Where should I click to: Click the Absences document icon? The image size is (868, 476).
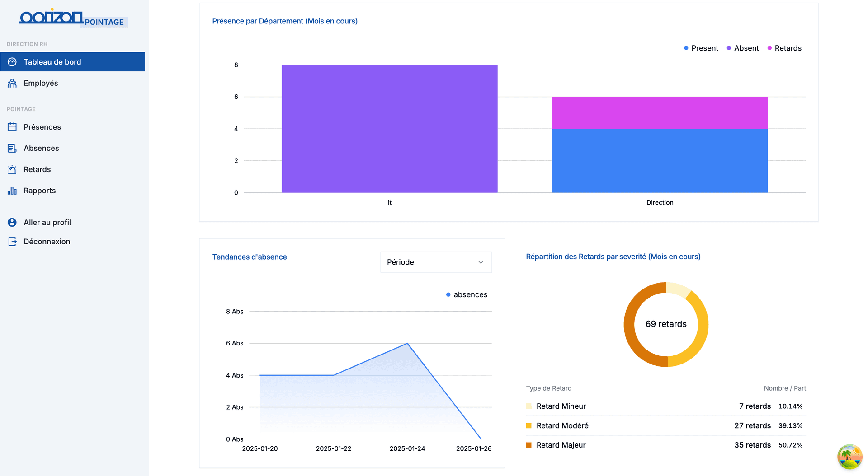point(12,148)
